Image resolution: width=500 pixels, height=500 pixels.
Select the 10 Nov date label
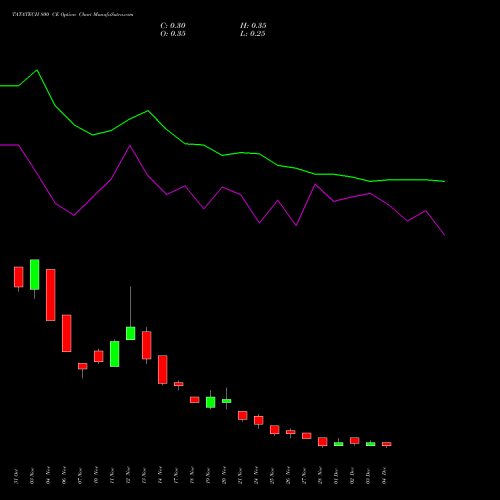tap(96, 476)
